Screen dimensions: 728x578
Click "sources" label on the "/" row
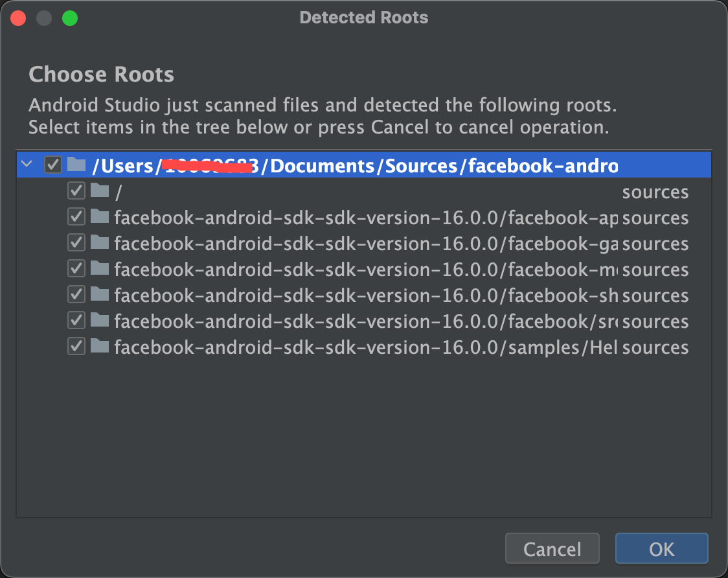pyautogui.click(x=655, y=192)
